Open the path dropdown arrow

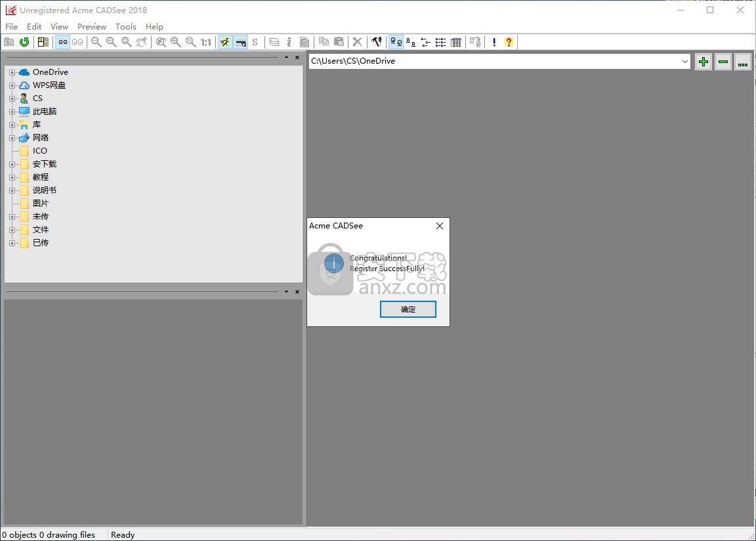tap(684, 61)
